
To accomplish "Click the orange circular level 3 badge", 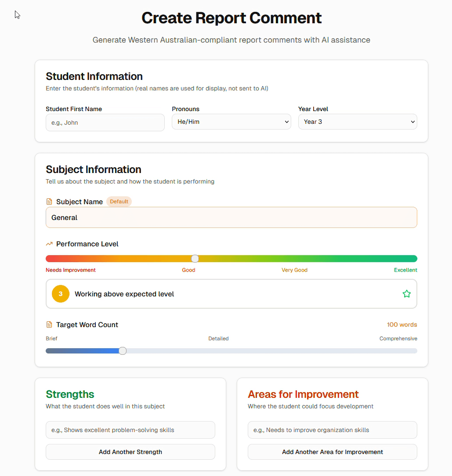I will coord(60,293).
